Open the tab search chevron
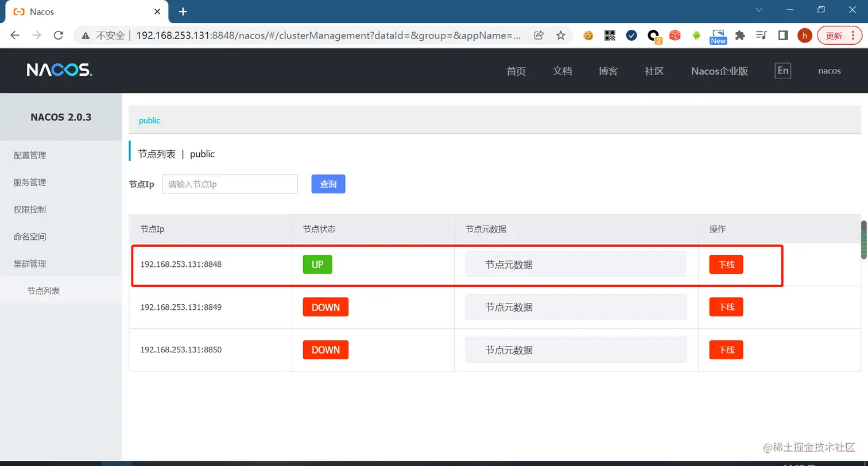Viewport: 868px width, 466px height. 759,10
